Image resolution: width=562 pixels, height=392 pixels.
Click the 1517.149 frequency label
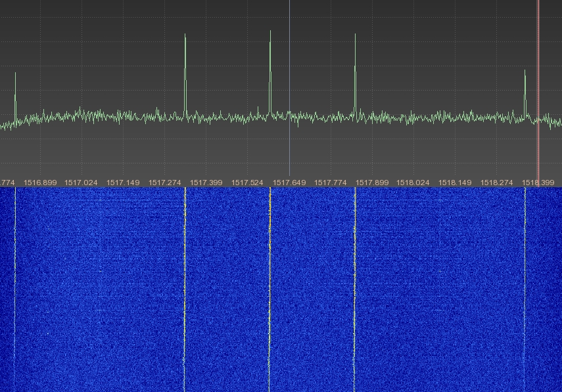coord(123,182)
